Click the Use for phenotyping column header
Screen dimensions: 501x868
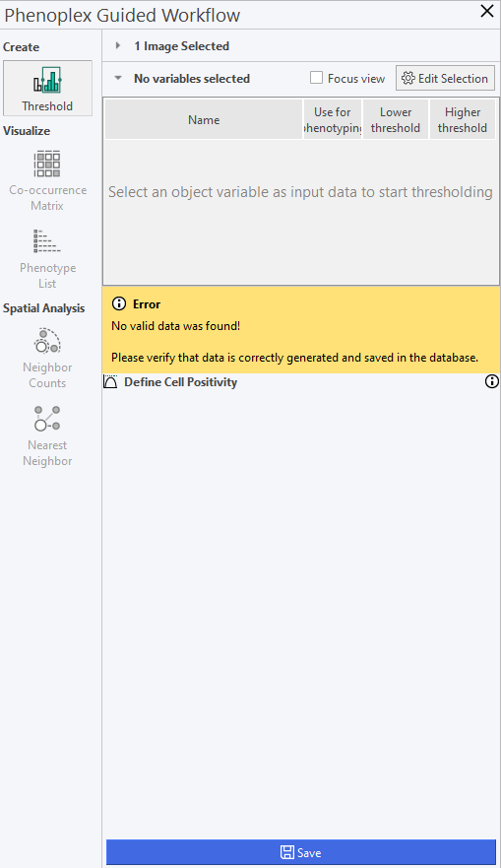(333, 119)
